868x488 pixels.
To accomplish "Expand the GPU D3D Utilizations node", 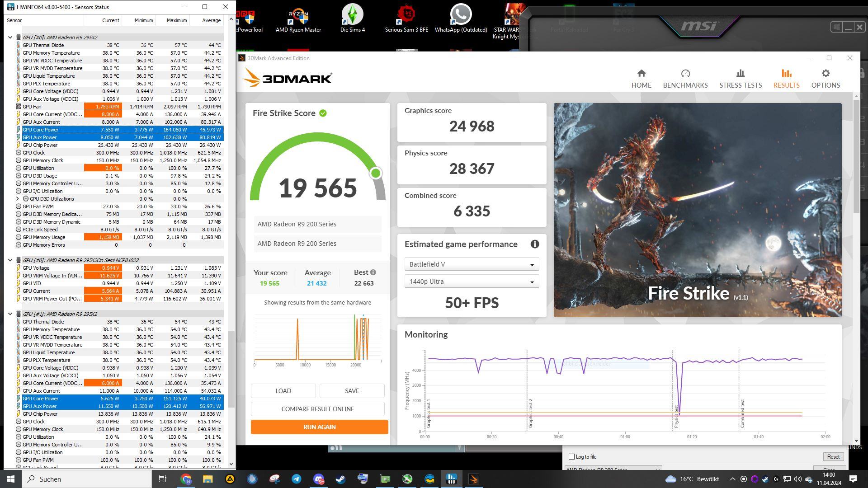I will tap(18, 199).
